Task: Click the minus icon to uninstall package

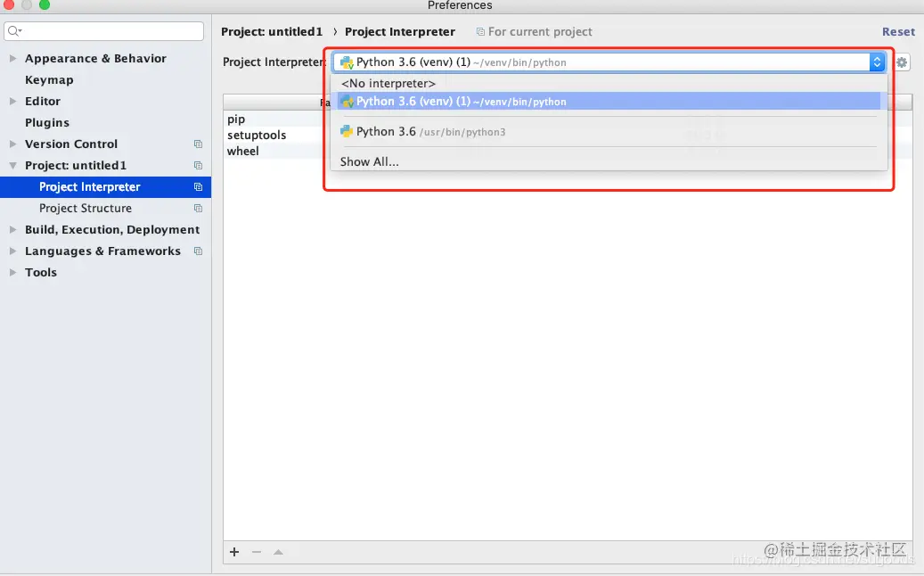Action: (x=257, y=552)
